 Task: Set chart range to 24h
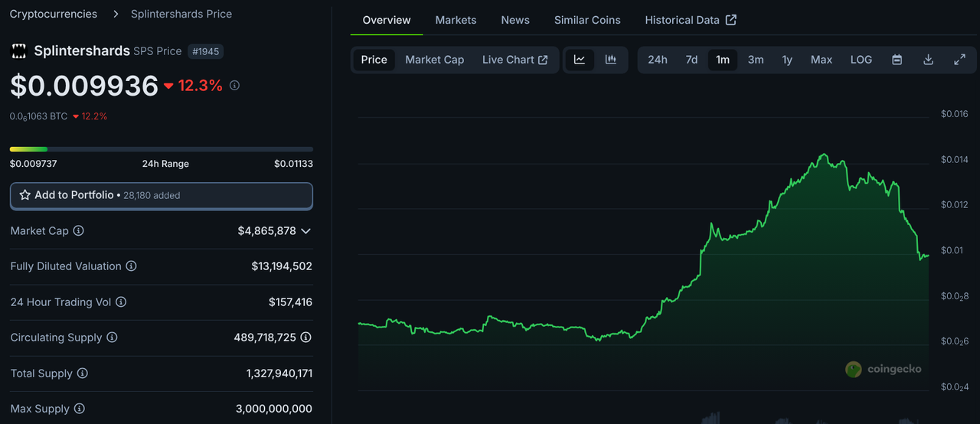[658, 60]
